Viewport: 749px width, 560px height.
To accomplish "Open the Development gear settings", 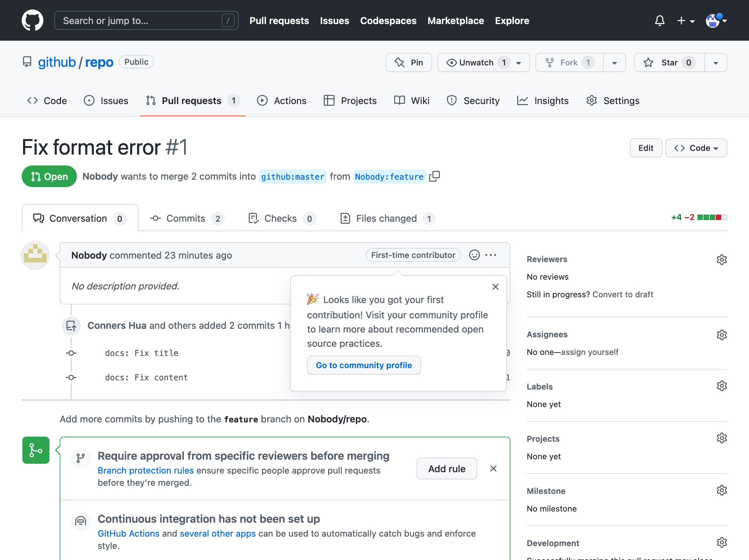I will (722, 542).
